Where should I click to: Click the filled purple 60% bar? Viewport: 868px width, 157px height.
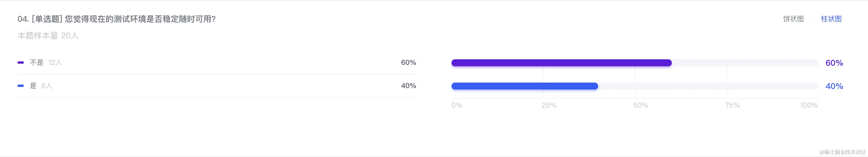point(561,63)
